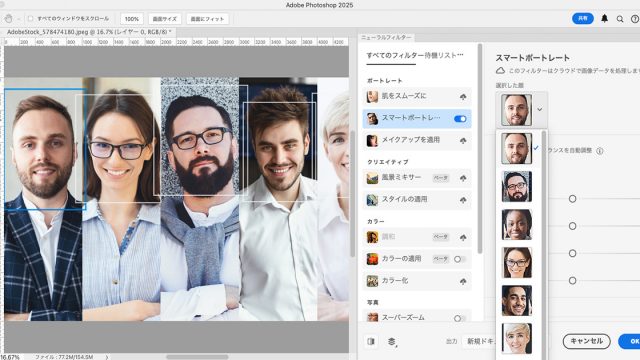This screenshot has height=360, width=640.
Task: Enable the スーパーズーム toggle
Action: pyautogui.click(x=460, y=318)
